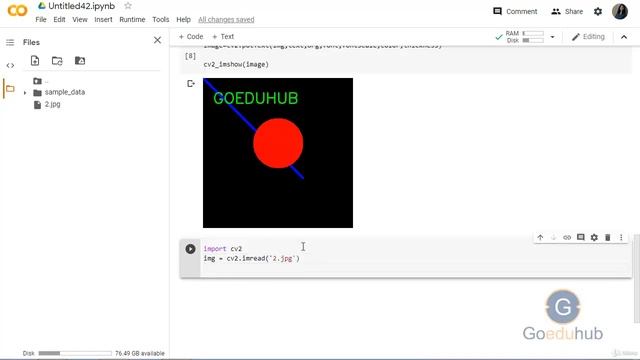
Task: Close the Files panel
Action: tap(157, 40)
